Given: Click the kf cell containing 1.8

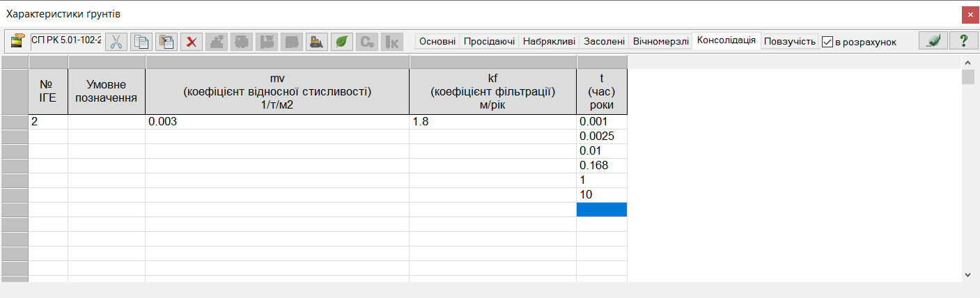Looking at the screenshot, I should [492, 122].
